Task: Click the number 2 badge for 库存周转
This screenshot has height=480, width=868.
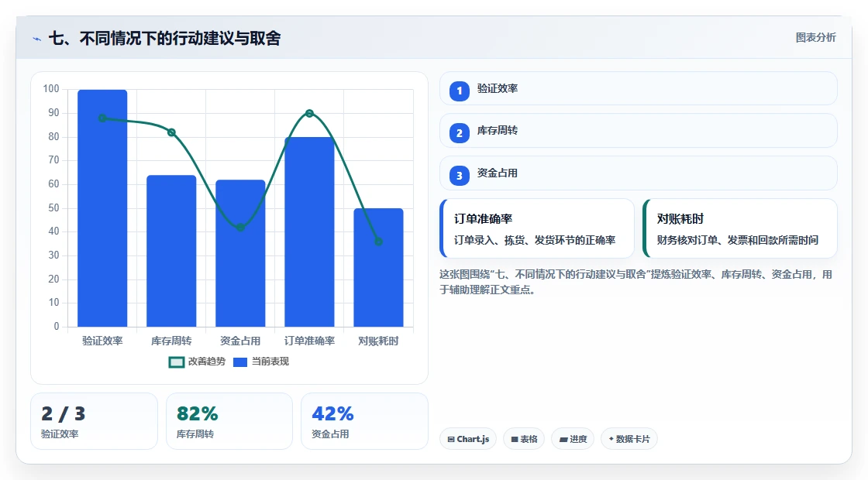Action: point(459,132)
